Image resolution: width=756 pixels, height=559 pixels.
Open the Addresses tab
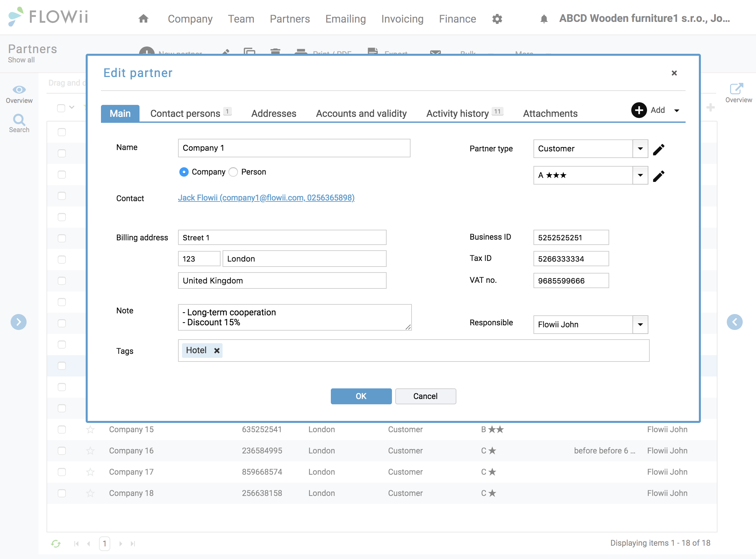274,114
